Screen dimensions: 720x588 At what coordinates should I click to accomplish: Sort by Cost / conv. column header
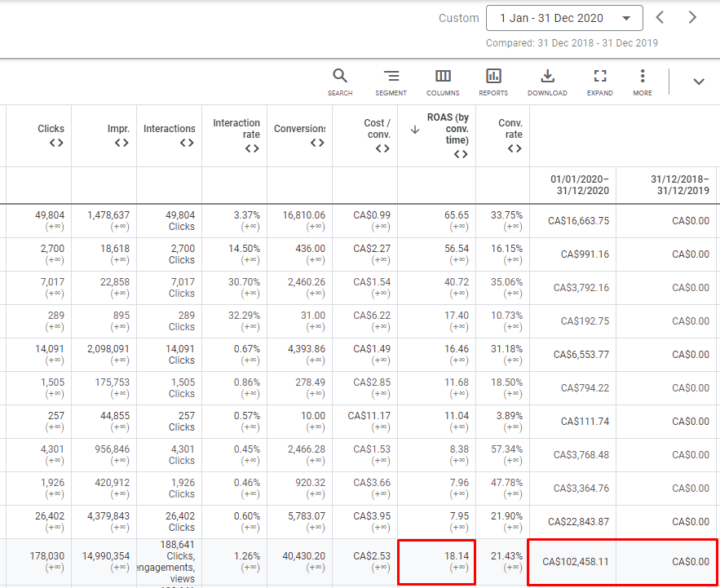[377, 129]
